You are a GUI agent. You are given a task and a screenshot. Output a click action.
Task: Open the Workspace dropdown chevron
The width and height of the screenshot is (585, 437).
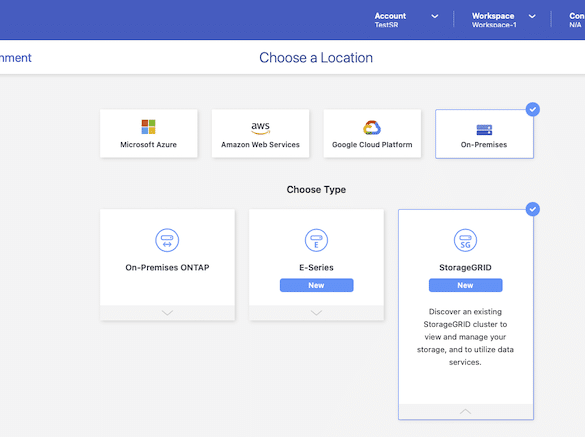532,16
